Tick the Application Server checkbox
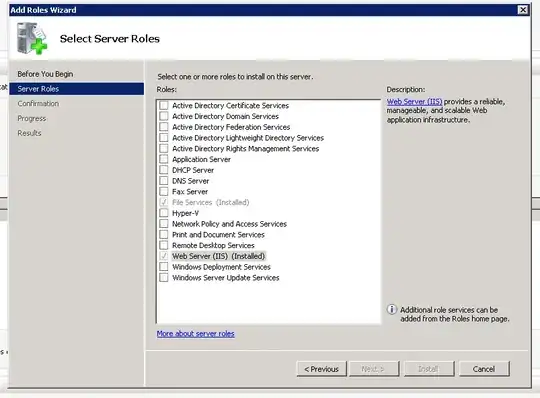Viewport: 540px width, 398px height. 164,159
